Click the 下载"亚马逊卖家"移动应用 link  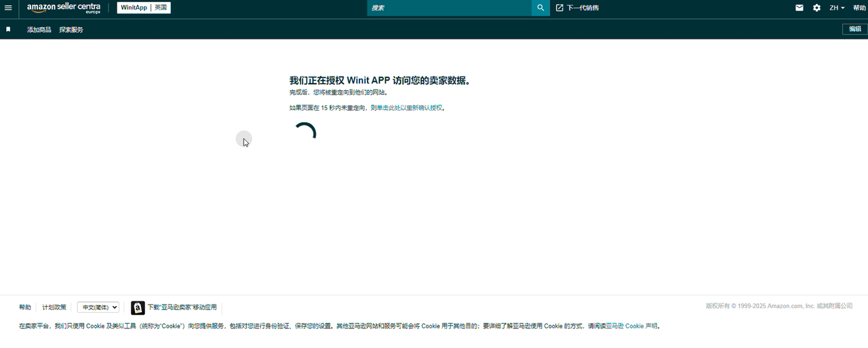182,308
